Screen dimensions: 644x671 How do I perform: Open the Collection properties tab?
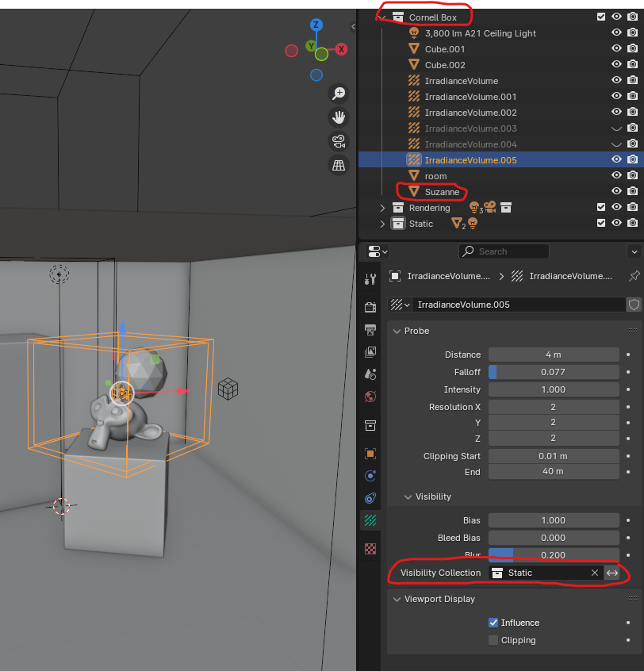click(x=370, y=425)
